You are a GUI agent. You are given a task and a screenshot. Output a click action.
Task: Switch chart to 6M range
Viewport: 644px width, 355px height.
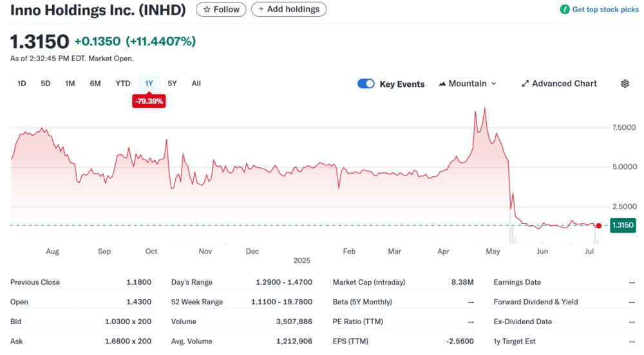(95, 84)
